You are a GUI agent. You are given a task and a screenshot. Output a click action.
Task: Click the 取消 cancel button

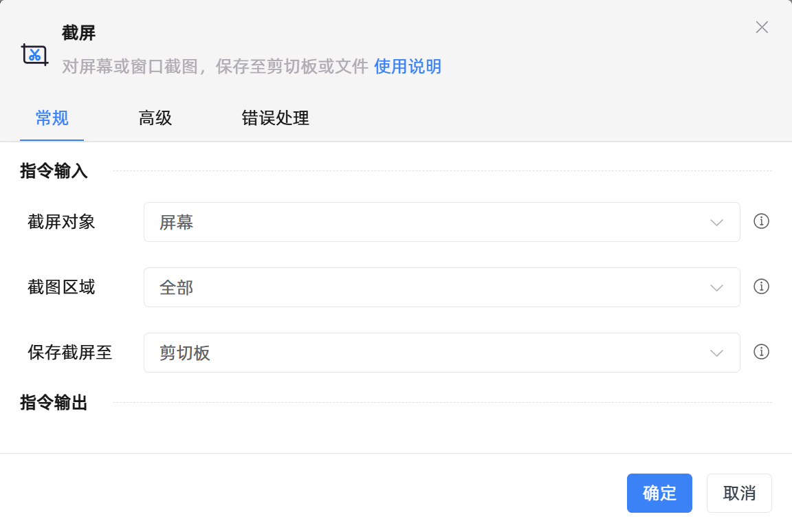tap(739, 493)
